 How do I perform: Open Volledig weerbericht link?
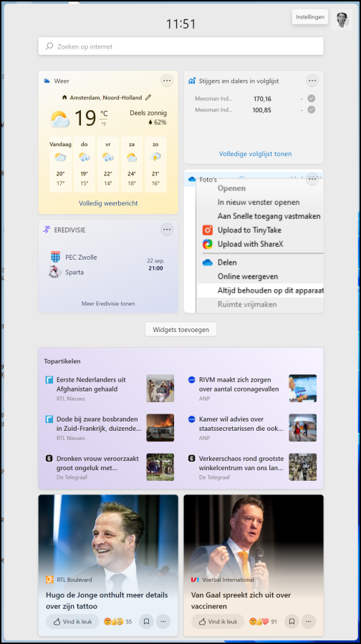pos(108,203)
